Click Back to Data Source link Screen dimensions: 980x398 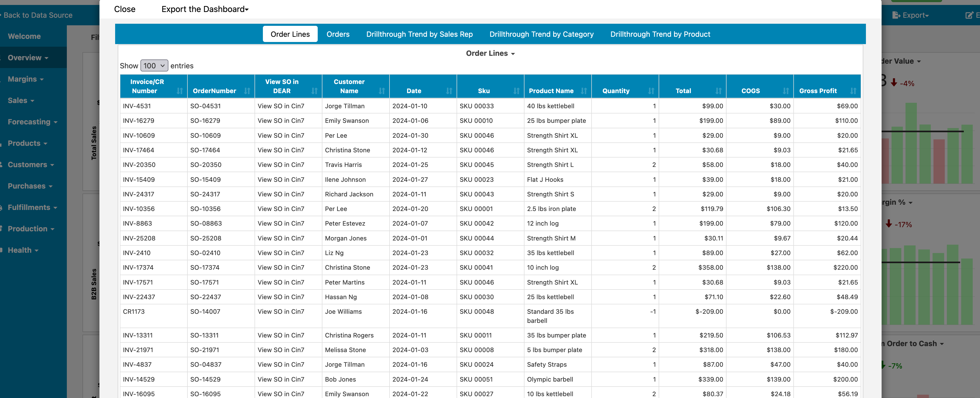[38, 15]
